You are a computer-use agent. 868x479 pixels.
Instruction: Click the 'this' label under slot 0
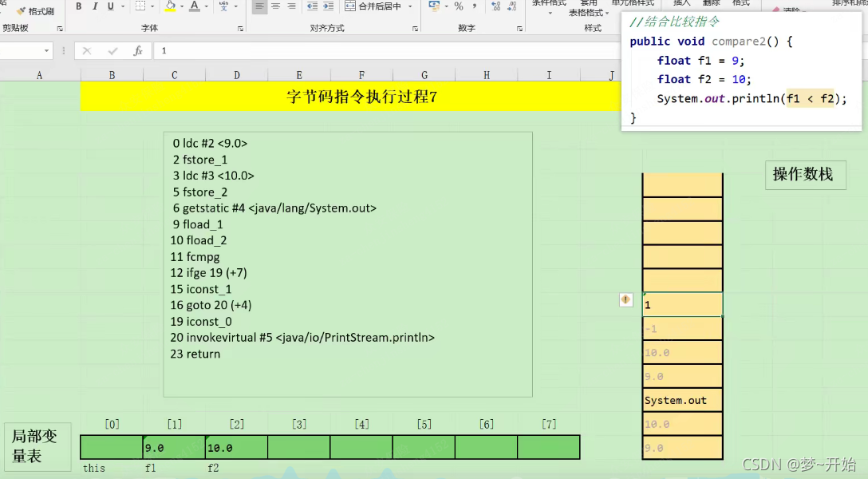click(x=94, y=469)
